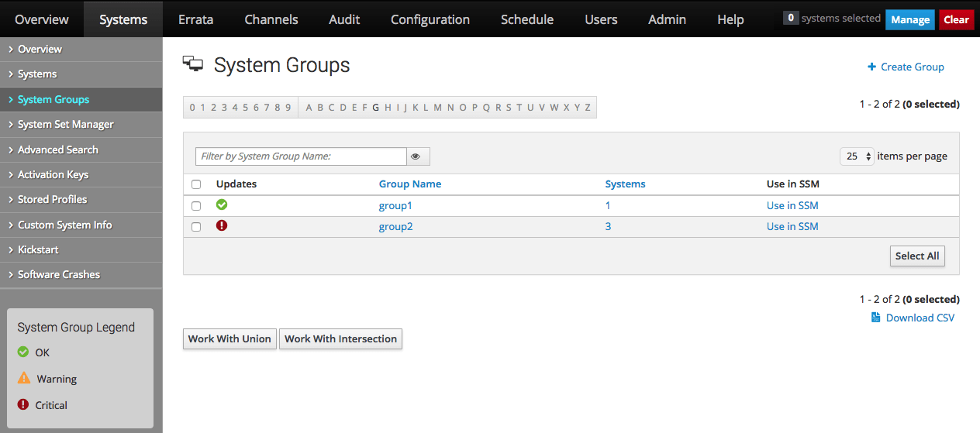Check the box for the group2 row
Image resolution: width=980 pixels, height=433 pixels.
tap(196, 227)
